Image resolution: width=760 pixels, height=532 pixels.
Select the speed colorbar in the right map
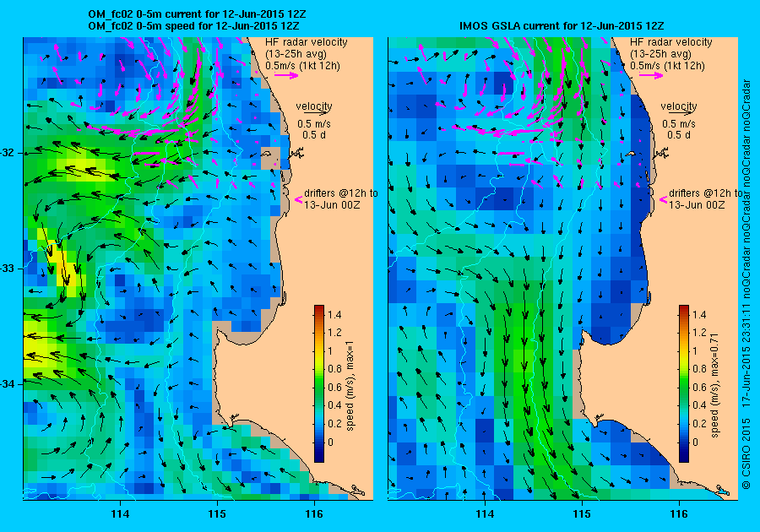point(684,383)
